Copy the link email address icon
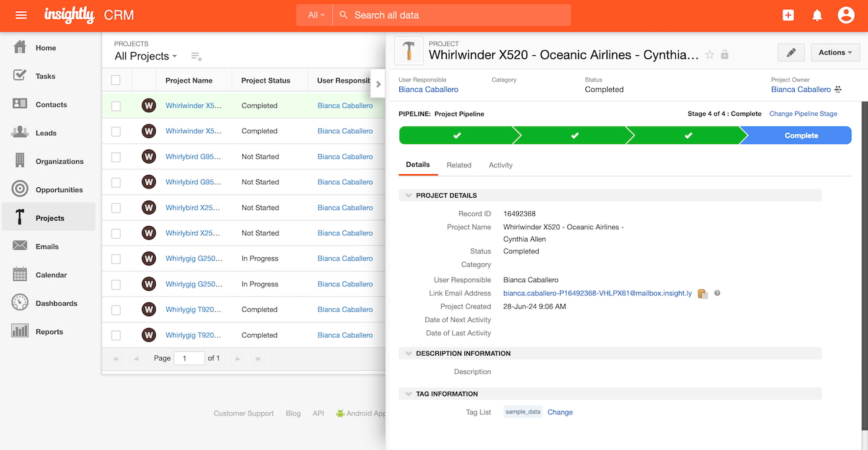Viewport: 868px width, 450px height. tap(702, 294)
